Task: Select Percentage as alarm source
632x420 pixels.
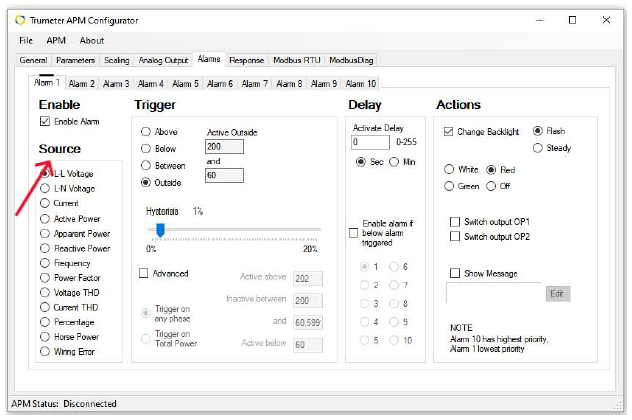Action: click(x=45, y=322)
